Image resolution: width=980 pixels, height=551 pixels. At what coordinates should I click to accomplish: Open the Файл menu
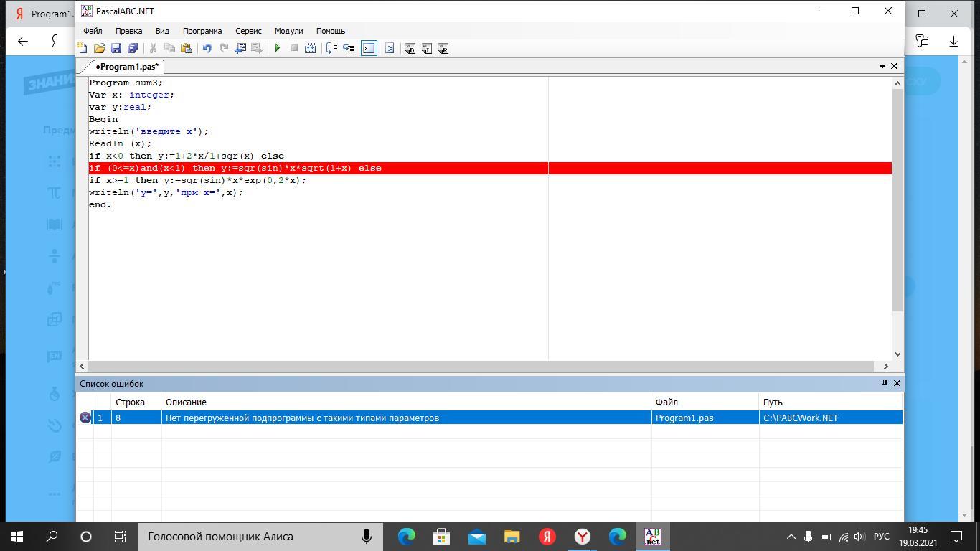point(93,31)
